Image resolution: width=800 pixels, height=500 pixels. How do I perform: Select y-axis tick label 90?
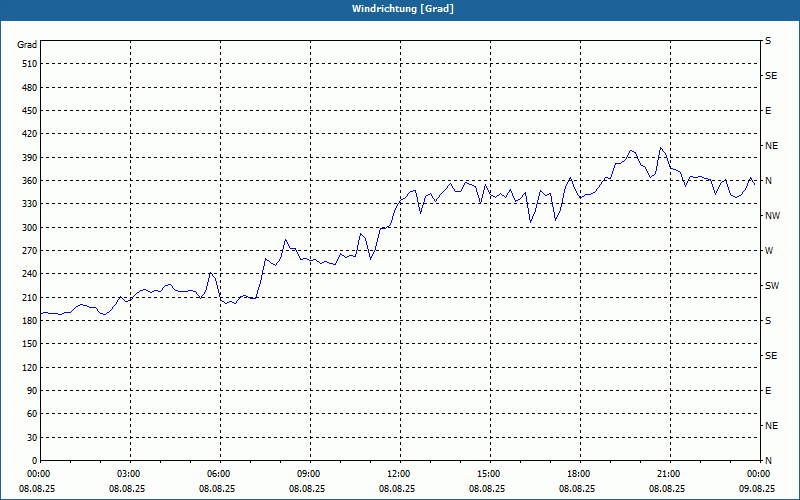(32, 391)
